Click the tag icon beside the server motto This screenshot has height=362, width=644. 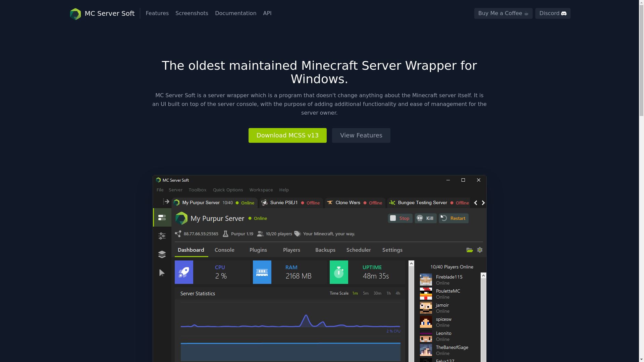[298, 234]
